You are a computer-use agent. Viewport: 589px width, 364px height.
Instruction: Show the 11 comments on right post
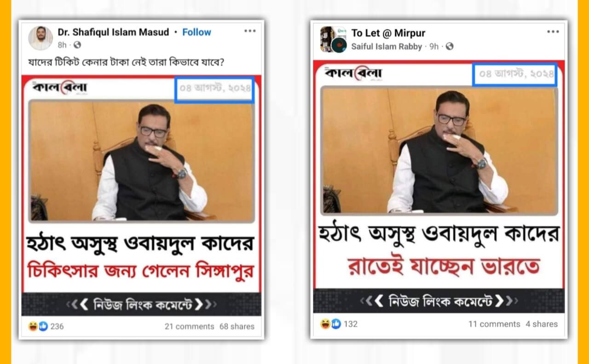pos(494,324)
